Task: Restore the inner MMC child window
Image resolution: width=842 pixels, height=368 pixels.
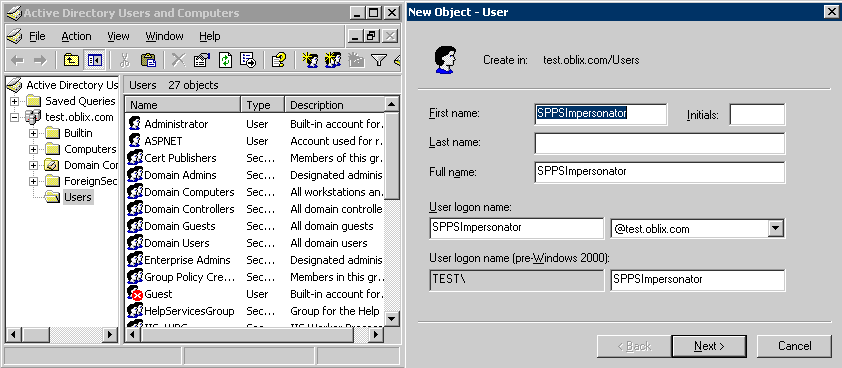Action: tap(371, 36)
